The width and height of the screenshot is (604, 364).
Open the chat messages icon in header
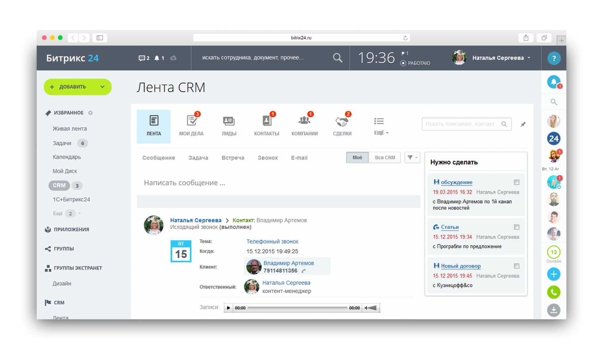pos(144,58)
